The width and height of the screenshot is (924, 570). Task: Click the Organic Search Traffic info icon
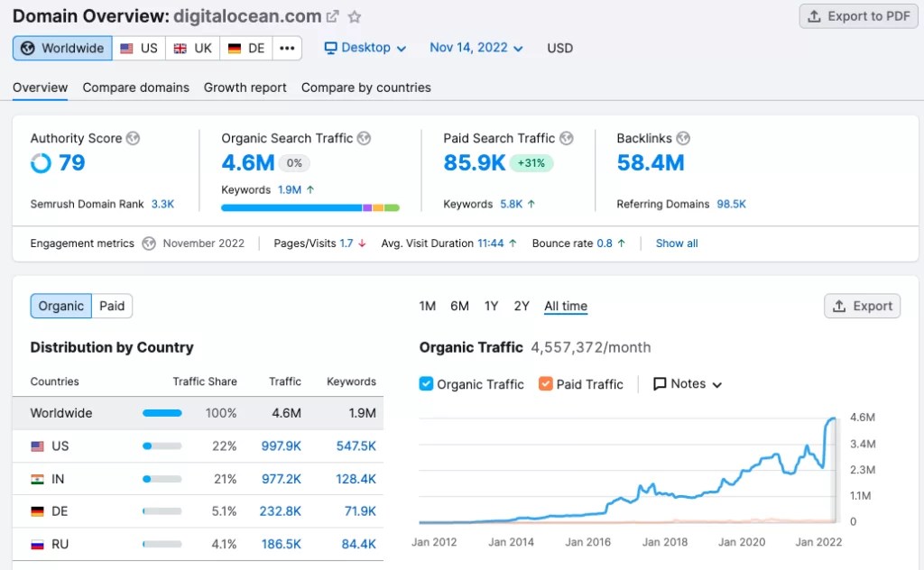[363, 138]
